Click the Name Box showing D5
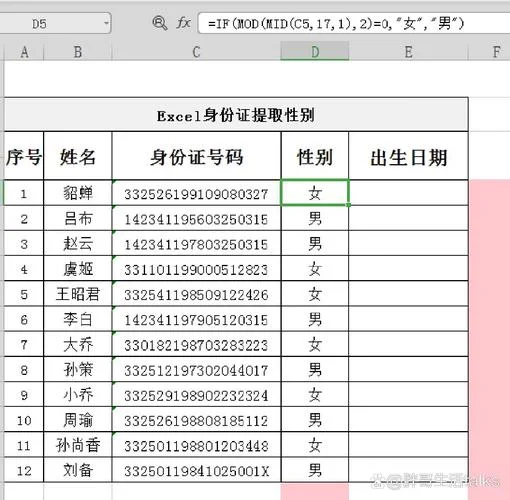Screen dimensions: 510x500 tap(55, 23)
